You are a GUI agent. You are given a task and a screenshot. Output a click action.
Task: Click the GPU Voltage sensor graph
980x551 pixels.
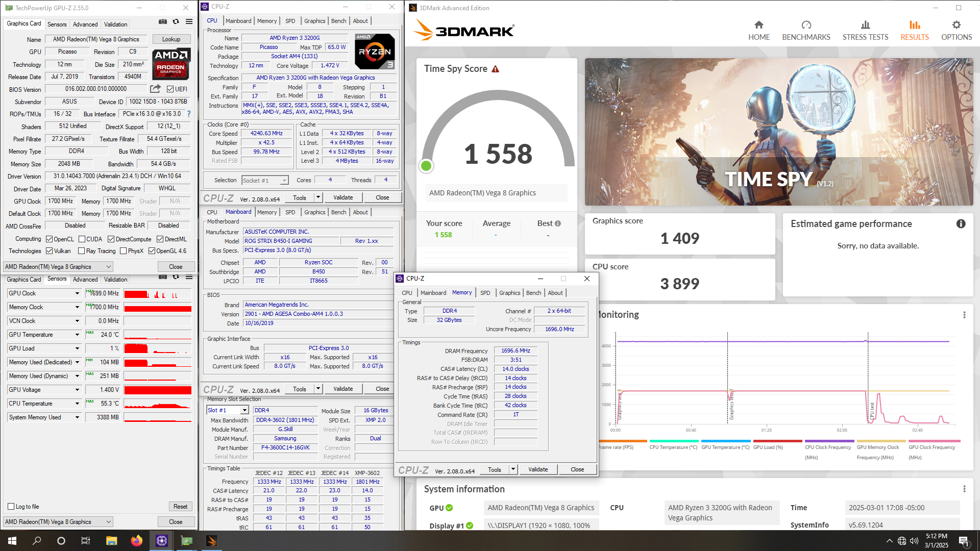158,390
